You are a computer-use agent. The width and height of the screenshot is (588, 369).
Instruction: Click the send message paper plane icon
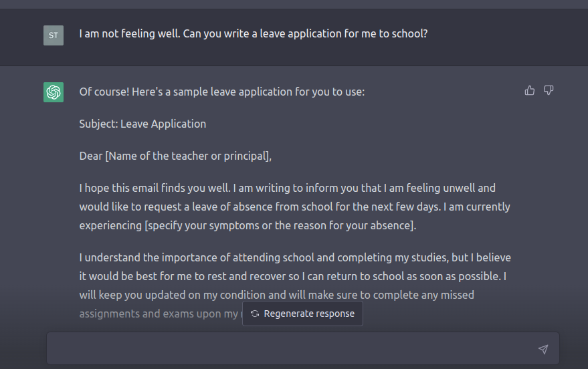point(543,349)
